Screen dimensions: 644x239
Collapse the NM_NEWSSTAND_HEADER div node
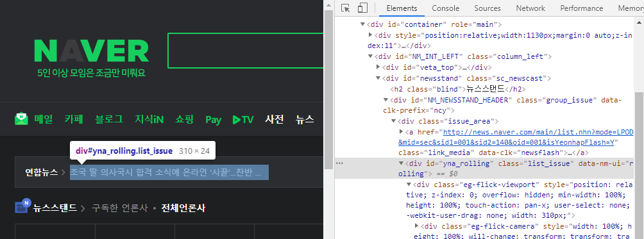pos(386,99)
